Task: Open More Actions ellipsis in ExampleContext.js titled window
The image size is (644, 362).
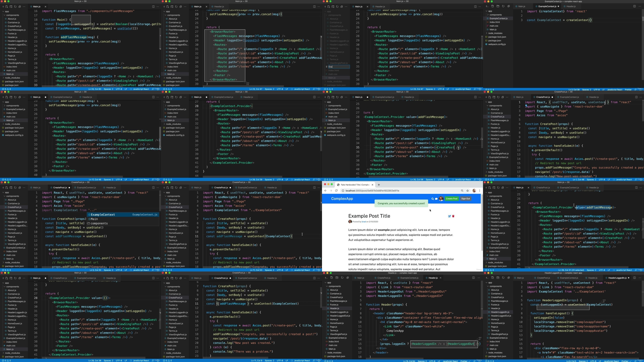Action: click(x=640, y=6)
